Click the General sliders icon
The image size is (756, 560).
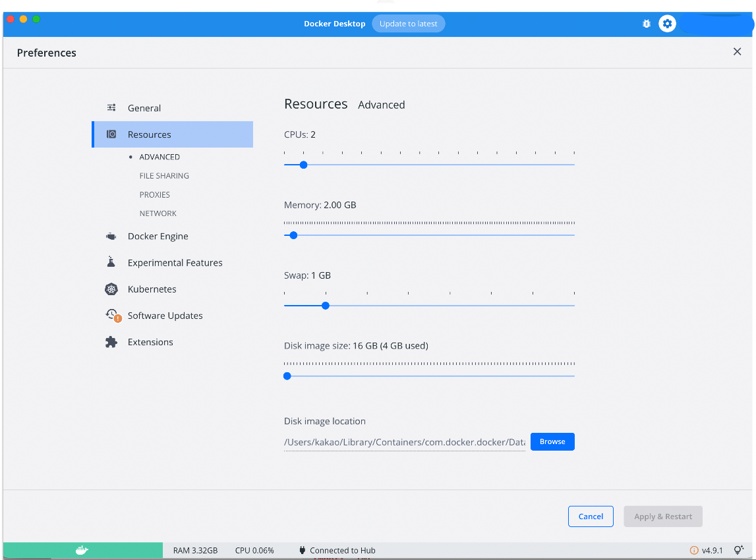click(x=111, y=107)
